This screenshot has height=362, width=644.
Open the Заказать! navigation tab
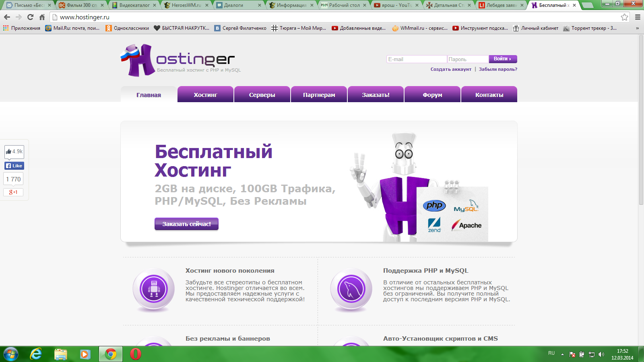tap(376, 95)
